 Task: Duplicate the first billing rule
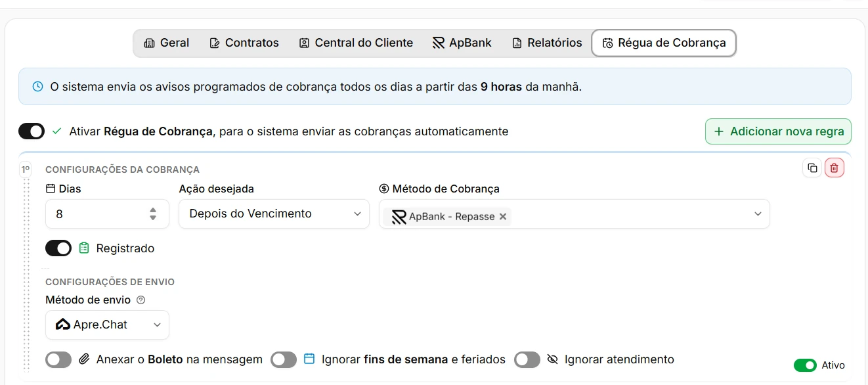pyautogui.click(x=812, y=168)
